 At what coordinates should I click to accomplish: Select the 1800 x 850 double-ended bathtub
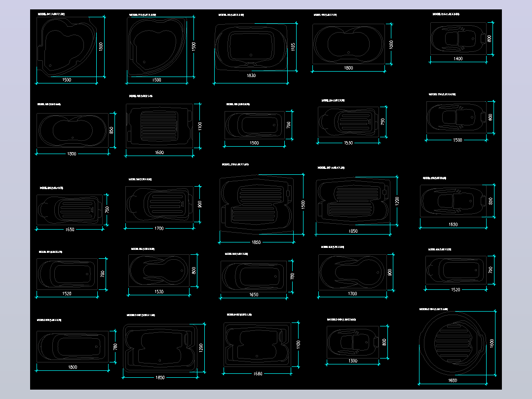pos(72,130)
